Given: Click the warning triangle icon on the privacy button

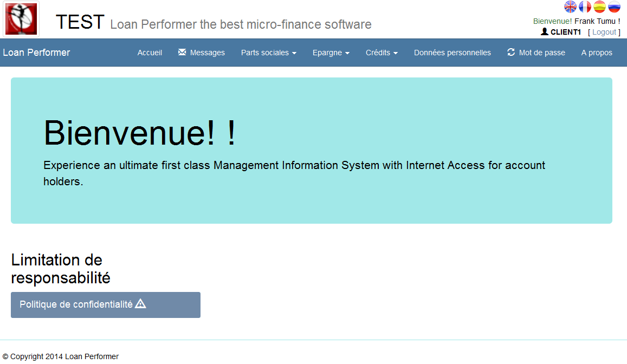Looking at the screenshot, I should 140,304.
